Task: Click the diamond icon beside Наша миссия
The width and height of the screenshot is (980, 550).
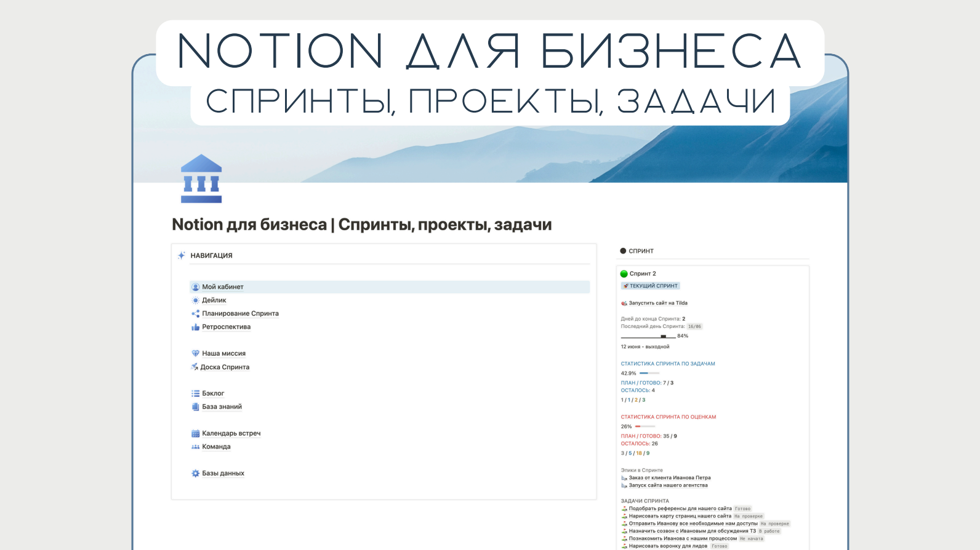Action: tap(195, 354)
